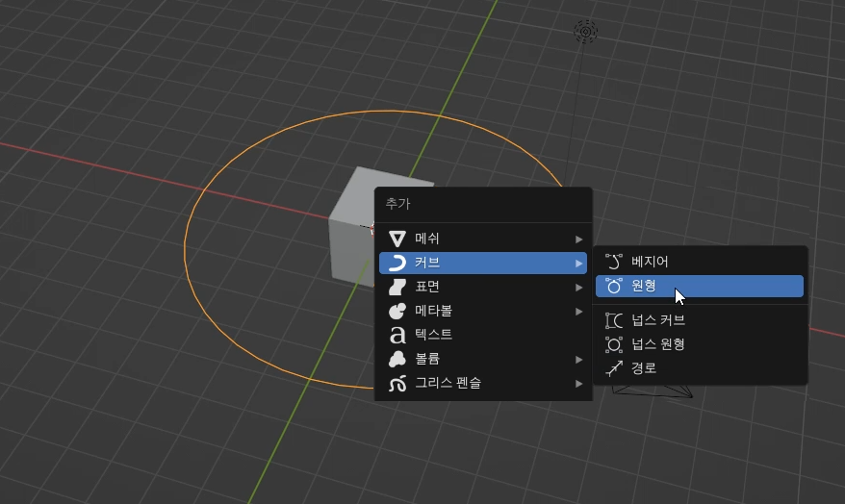845x504 pixels.
Task: Click the cloud volume icon beside 볼륨
Action: coord(397,359)
